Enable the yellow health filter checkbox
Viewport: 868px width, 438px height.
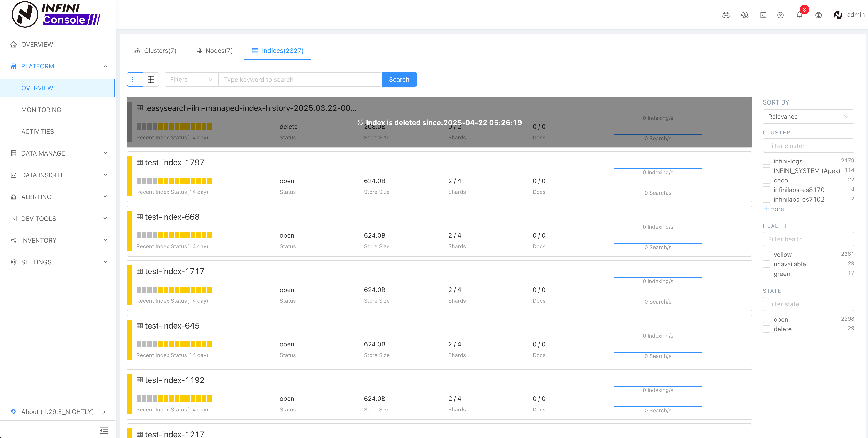click(x=767, y=254)
